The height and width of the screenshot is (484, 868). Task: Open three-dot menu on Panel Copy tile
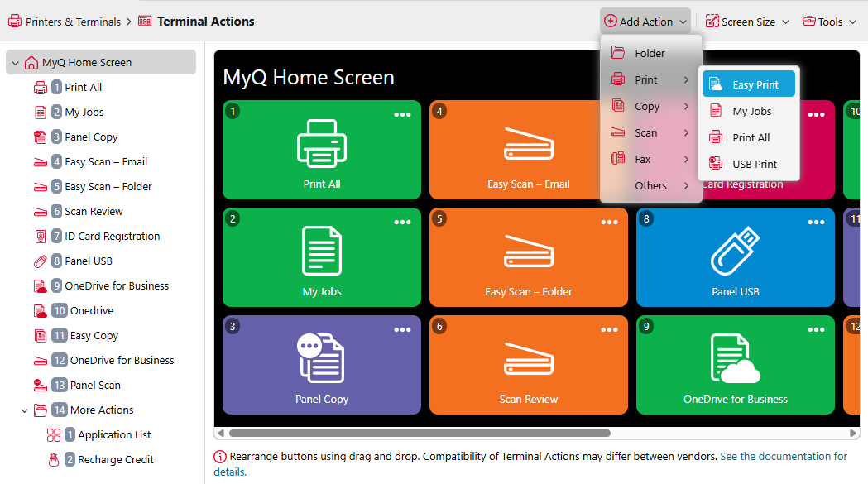tap(402, 329)
